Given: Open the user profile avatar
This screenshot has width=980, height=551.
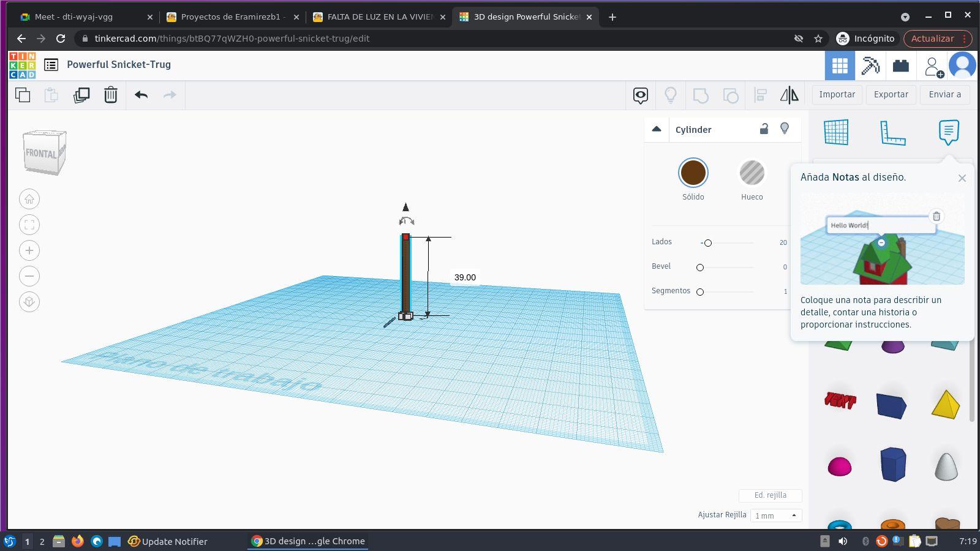Looking at the screenshot, I should (962, 66).
